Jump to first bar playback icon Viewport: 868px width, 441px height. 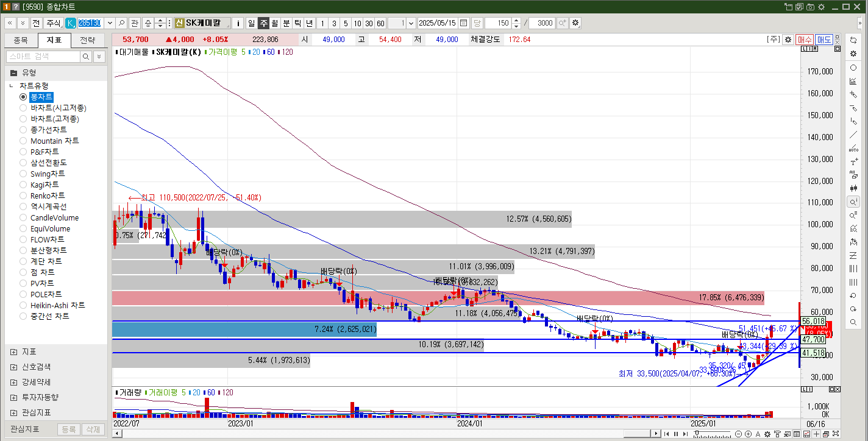[x=666, y=434]
